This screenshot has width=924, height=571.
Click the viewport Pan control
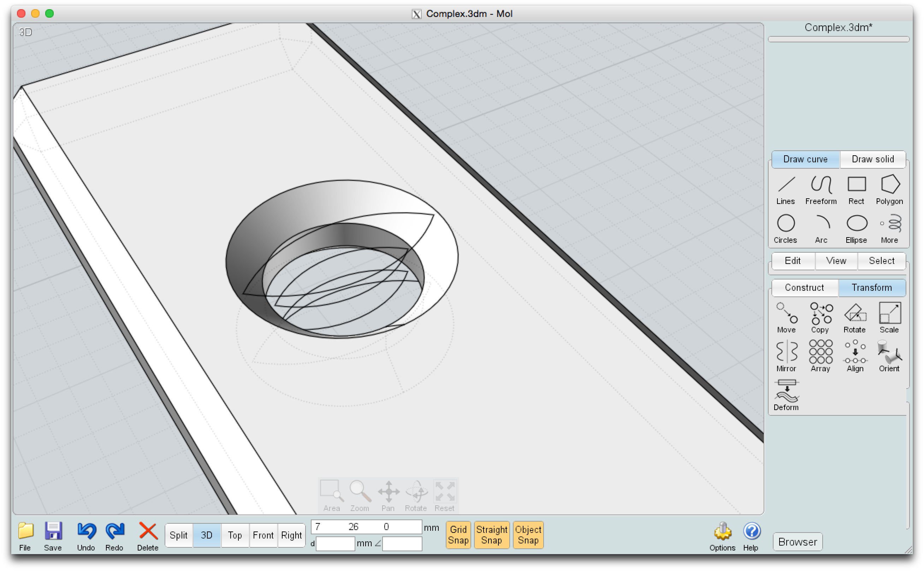coord(388,496)
